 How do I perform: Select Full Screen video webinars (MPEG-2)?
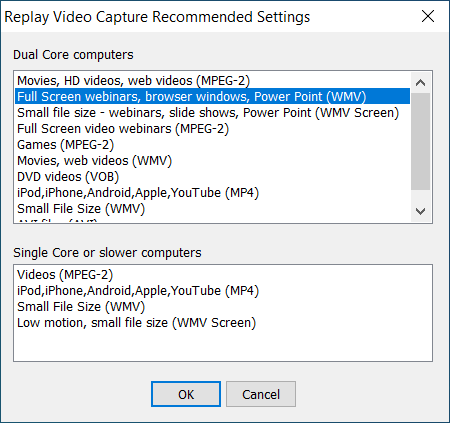point(213,129)
